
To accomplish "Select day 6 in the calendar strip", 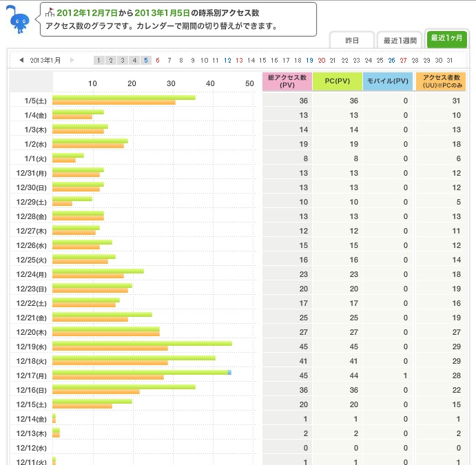I will click(158, 61).
